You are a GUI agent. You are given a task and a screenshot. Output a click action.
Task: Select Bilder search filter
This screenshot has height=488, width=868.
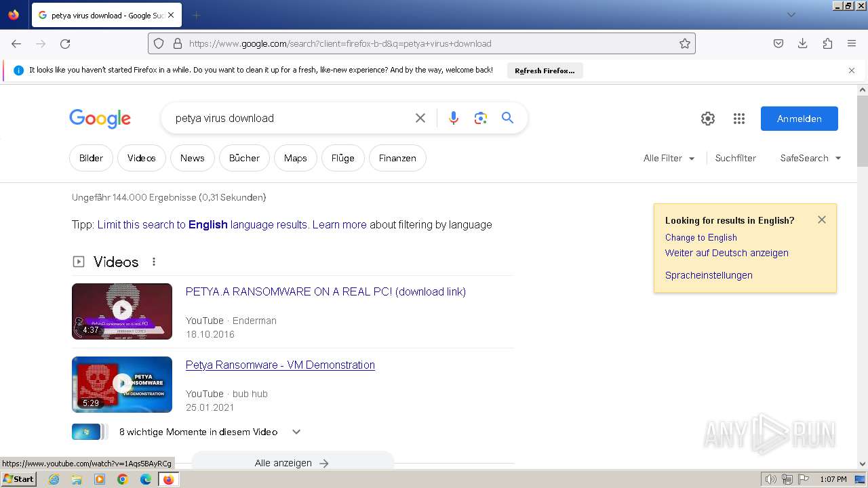click(91, 158)
